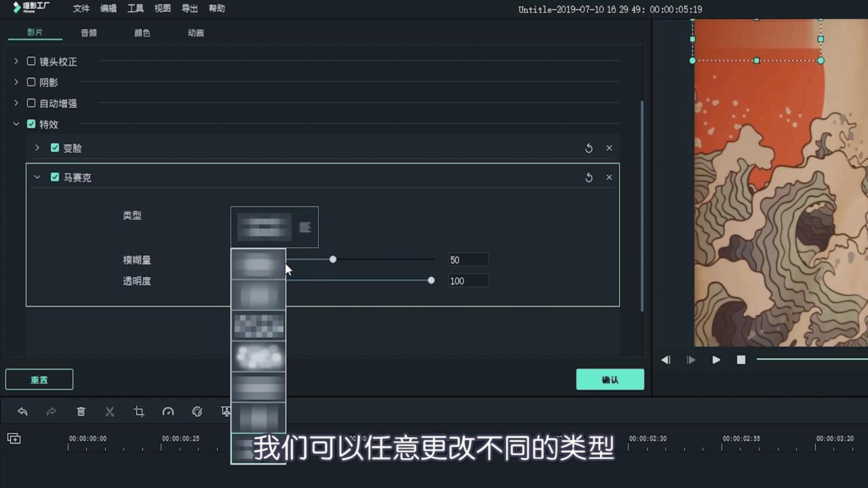Click the Filmora logo icon
The width and height of the screenshot is (868, 488).
pos(31,8)
